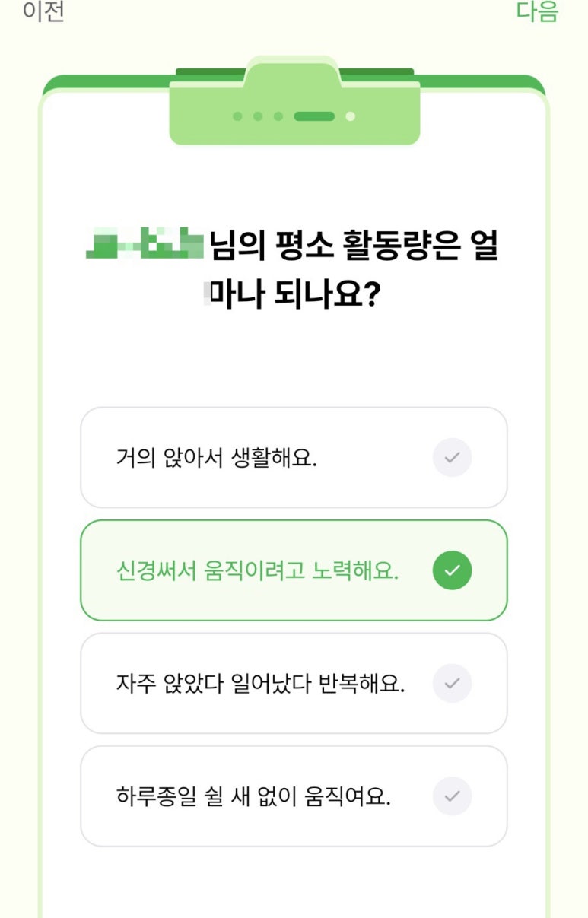
Task: Return to the previous step with 이전
Action: click(43, 11)
